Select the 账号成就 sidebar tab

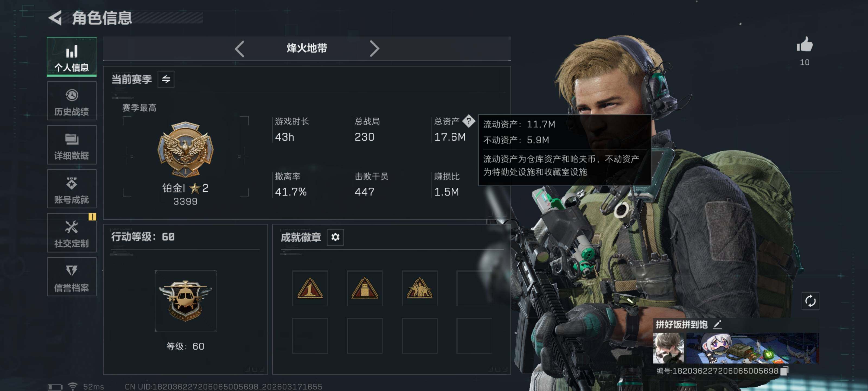coord(72,189)
